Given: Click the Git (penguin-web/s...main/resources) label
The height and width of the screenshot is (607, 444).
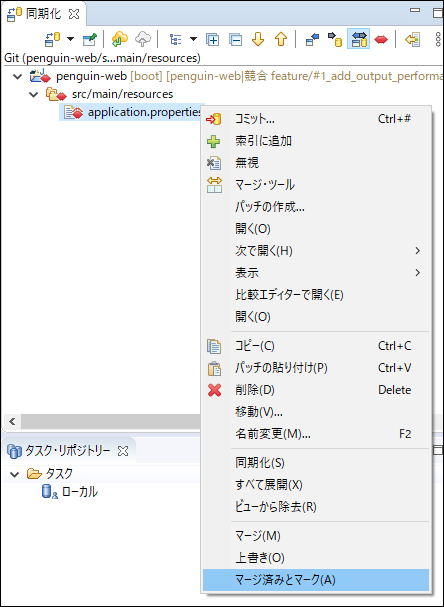Looking at the screenshot, I should (102, 58).
